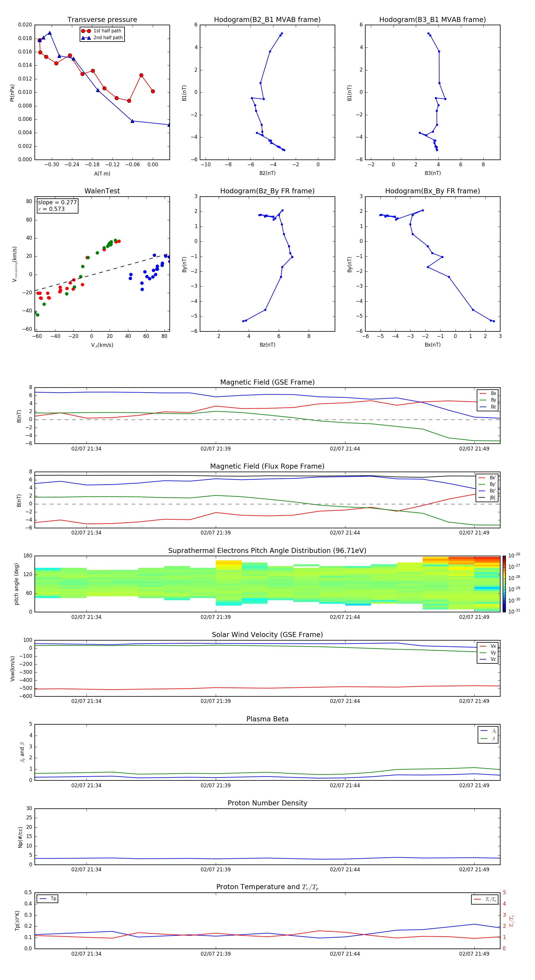Image resolution: width=535 pixels, height=980 pixels.
Task: Click the "A(T·m)" axis label
Action: pyautogui.click(x=102, y=173)
